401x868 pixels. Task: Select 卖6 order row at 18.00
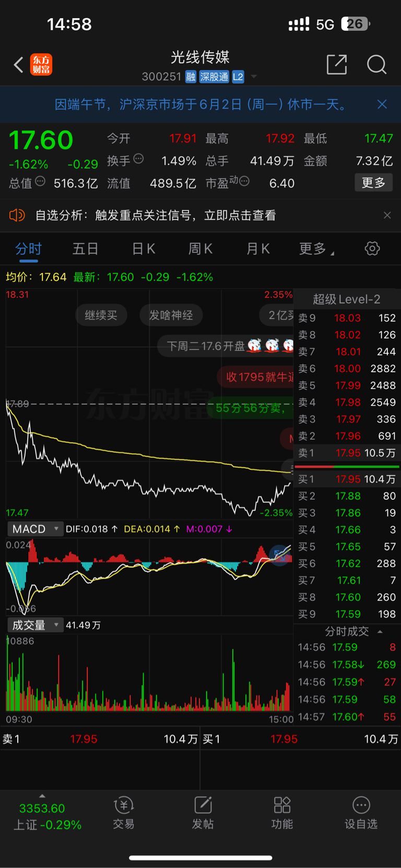(347, 369)
